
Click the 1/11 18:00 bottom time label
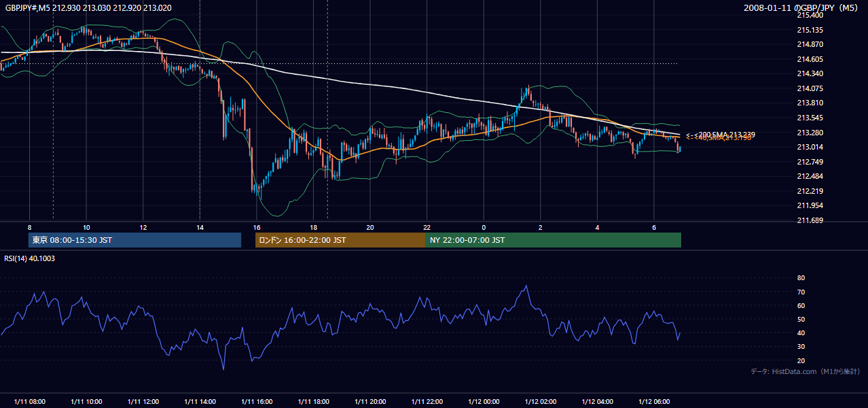[x=313, y=402]
